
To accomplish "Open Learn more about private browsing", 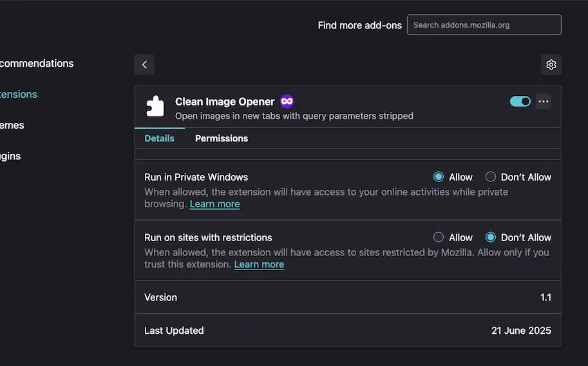I will 214,204.
